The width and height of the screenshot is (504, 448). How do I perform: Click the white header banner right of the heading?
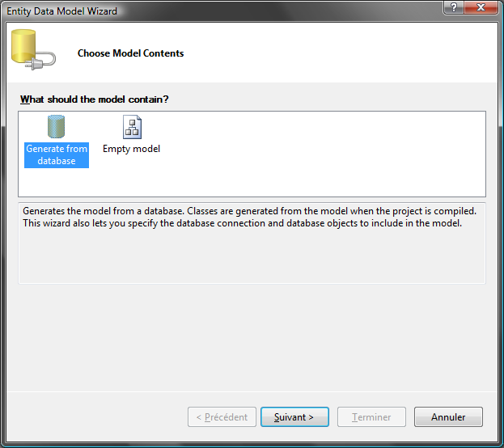pos(340,53)
